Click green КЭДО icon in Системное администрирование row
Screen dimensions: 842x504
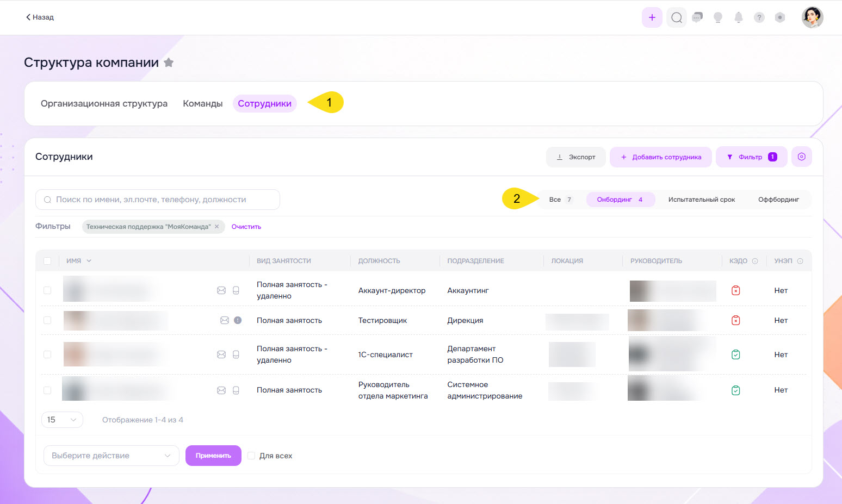tap(736, 390)
